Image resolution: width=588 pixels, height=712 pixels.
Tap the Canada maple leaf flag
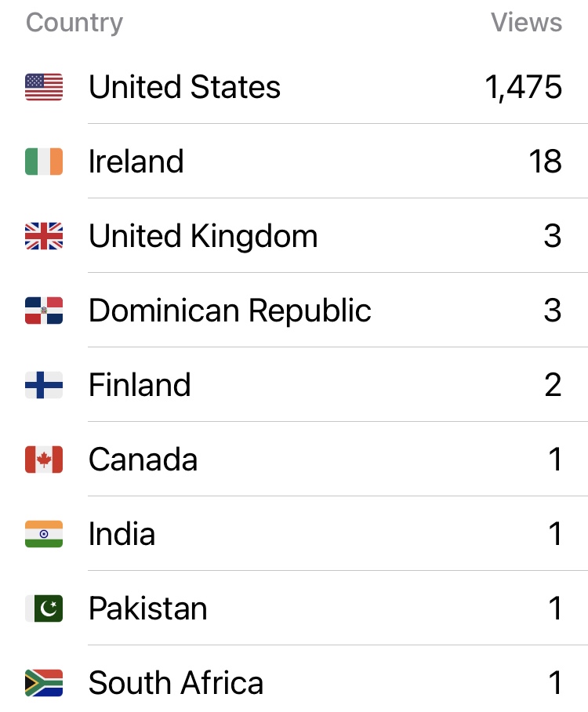click(x=44, y=460)
